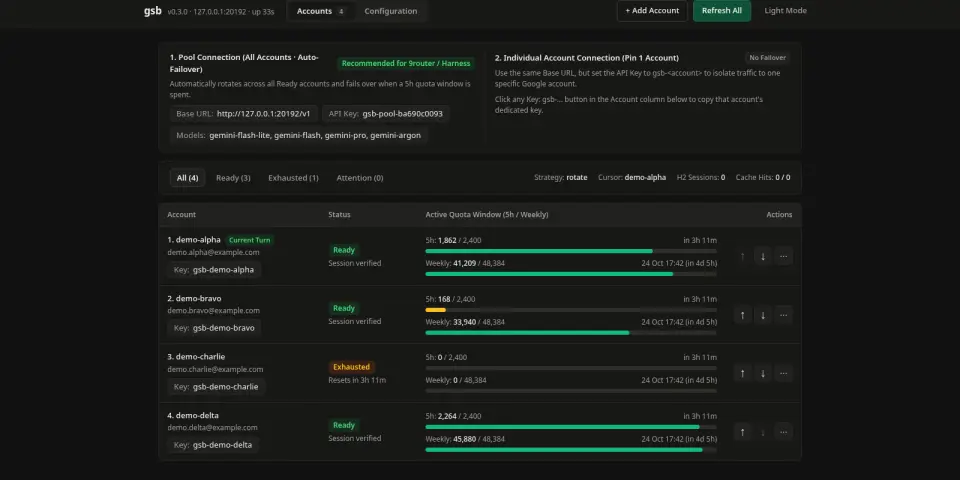Switch to the Accounts tab
Viewport: 960px width, 480px height.
(321, 11)
